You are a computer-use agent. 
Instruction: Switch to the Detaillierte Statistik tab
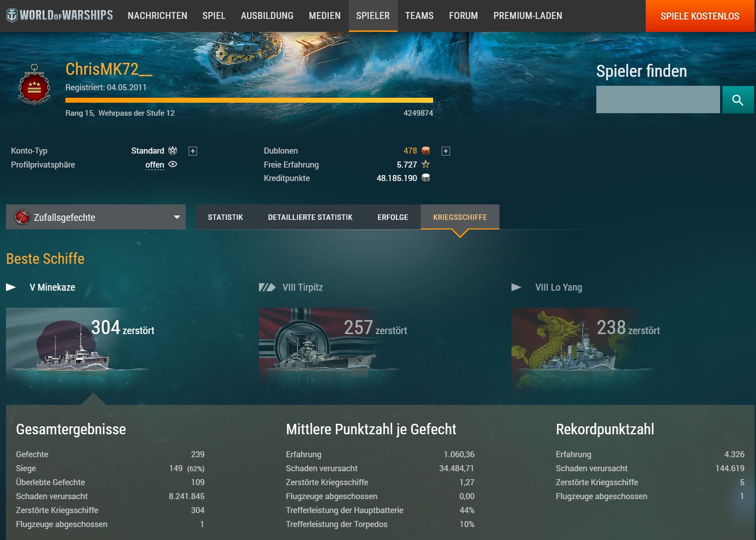(x=310, y=217)
